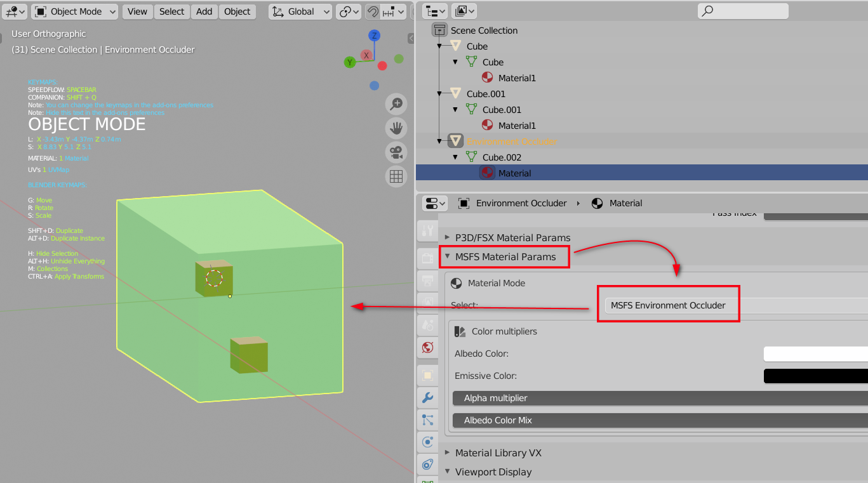Click the blue Z axis on the gizmo

375,36
